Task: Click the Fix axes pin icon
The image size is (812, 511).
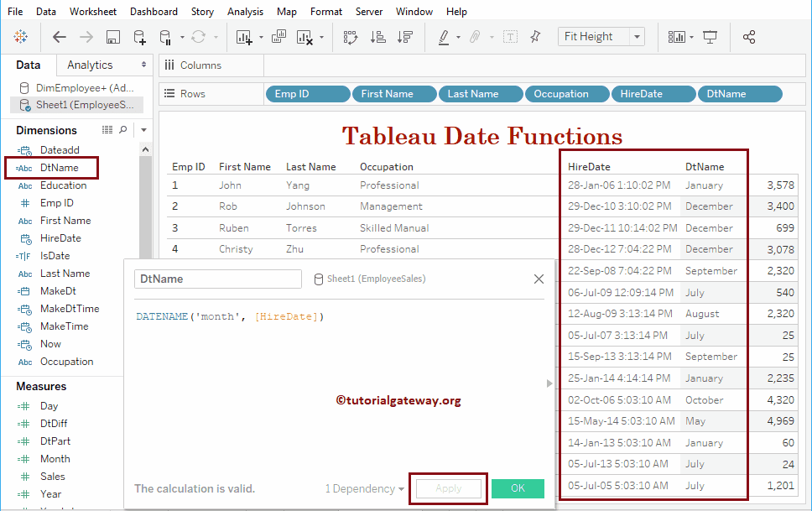Action: [535, 37]
